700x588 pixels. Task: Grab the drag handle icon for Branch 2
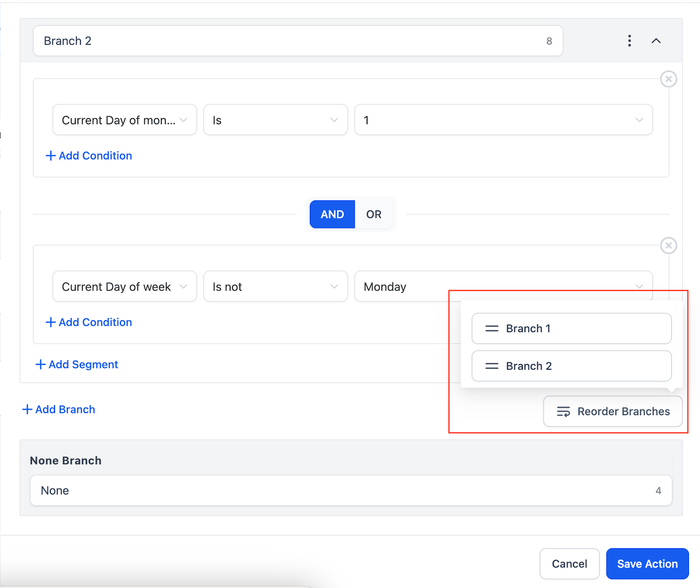(x=492, y=366)
